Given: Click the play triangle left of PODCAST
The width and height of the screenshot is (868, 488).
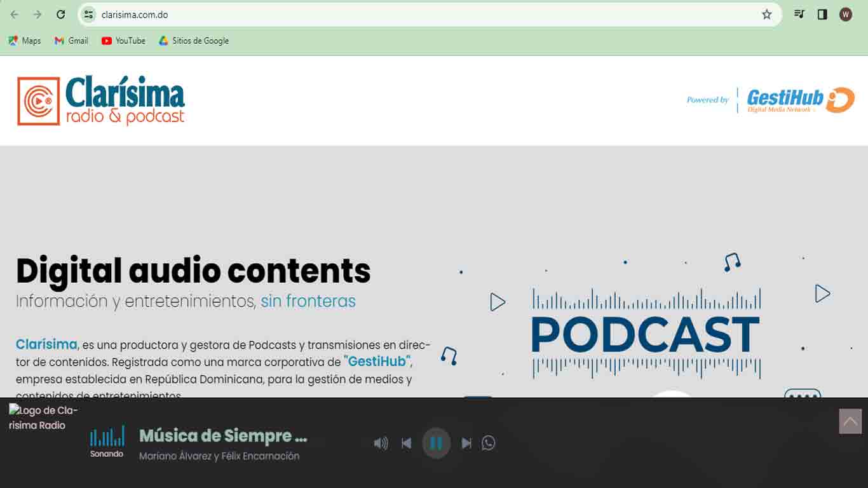Looking at the screenshot, I should coord(498,302).
